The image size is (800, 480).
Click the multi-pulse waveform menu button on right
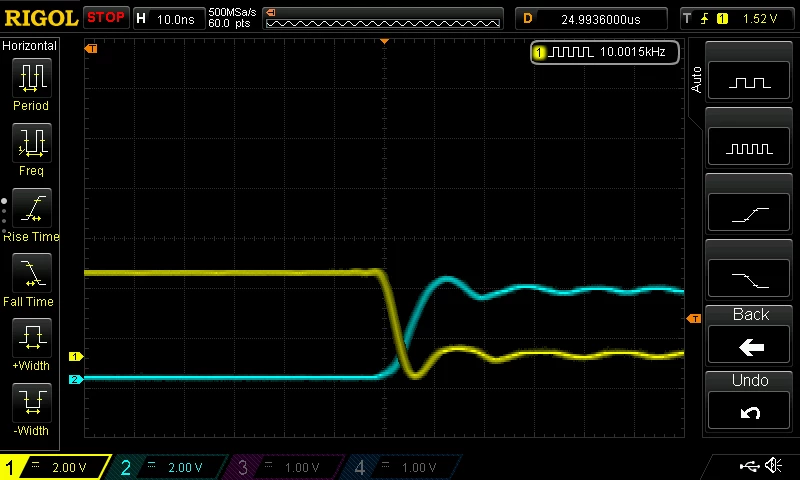coord(749,147)
